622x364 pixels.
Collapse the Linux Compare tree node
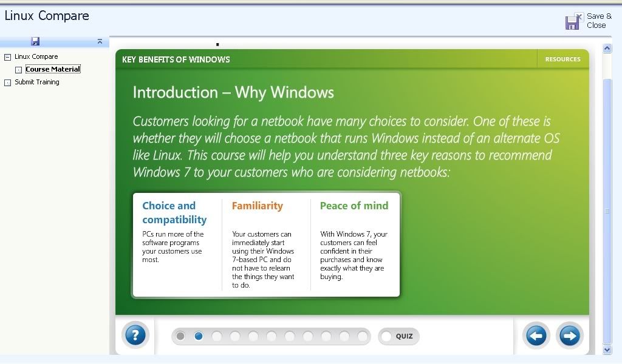[7, 57]
